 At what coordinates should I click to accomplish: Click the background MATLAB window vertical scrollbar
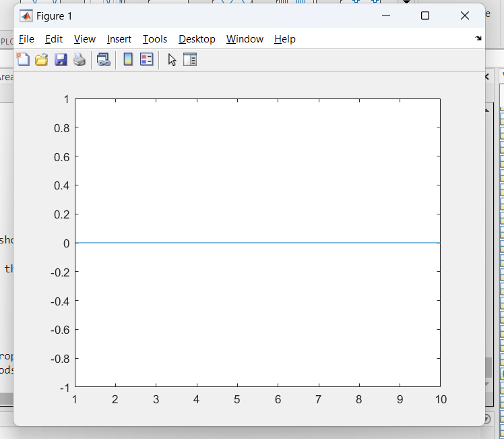489,368
